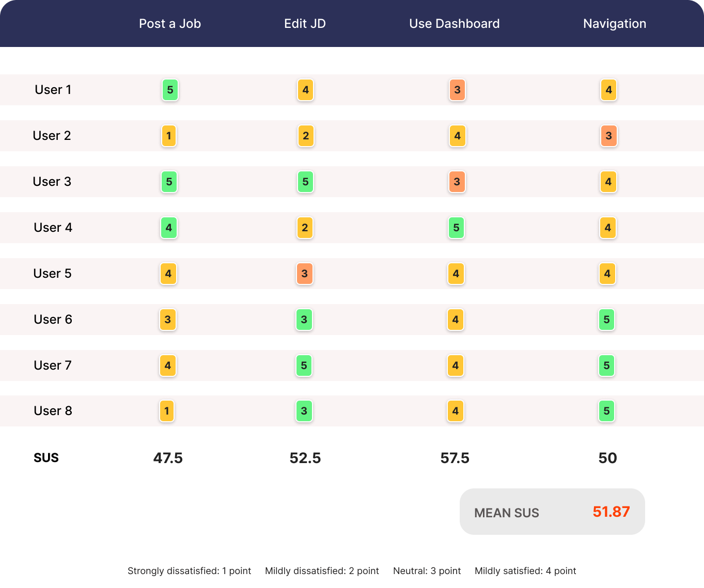Click the Edit JD column header
This screenshot has width=704, height=588.
[305, 24]
